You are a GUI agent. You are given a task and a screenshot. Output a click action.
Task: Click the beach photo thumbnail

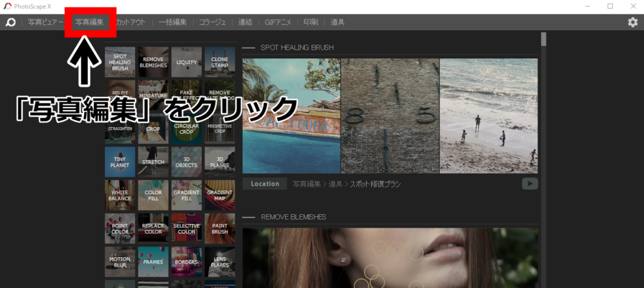click(489, 116)
